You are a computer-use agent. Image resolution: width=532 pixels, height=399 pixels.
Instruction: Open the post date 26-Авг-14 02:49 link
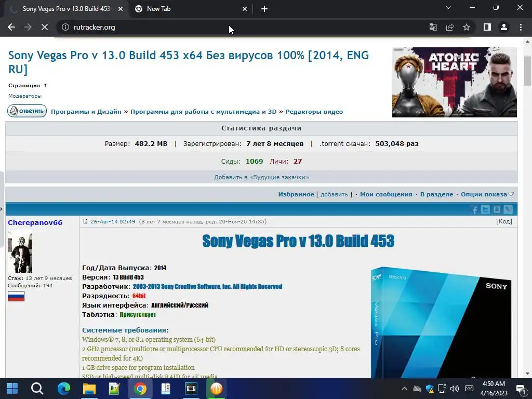(x=113, y=221)
